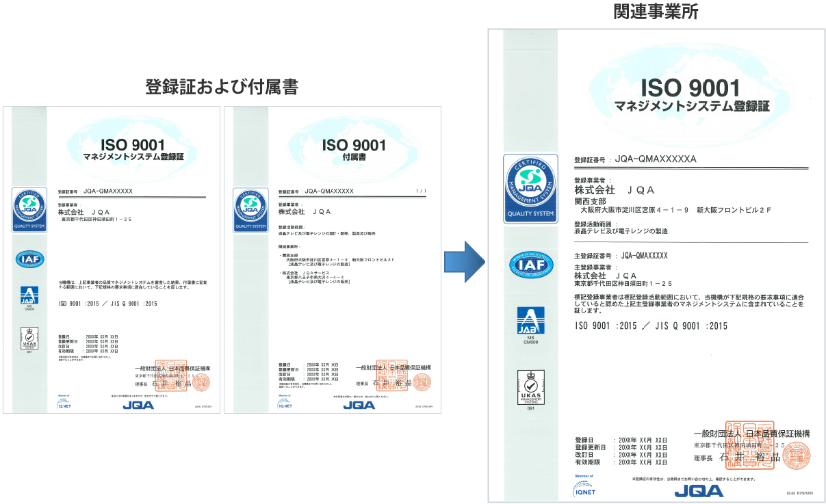Click 一般財団法人 日本品質保証機構 on 関連事業所 certificate
Screen dimensions: 826x504
[751, 433]
